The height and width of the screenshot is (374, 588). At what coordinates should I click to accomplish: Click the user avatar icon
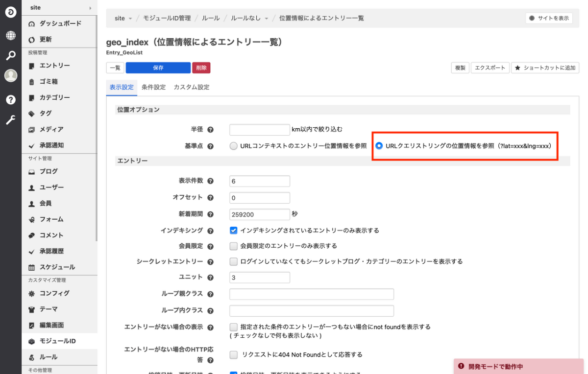(11, 75)
